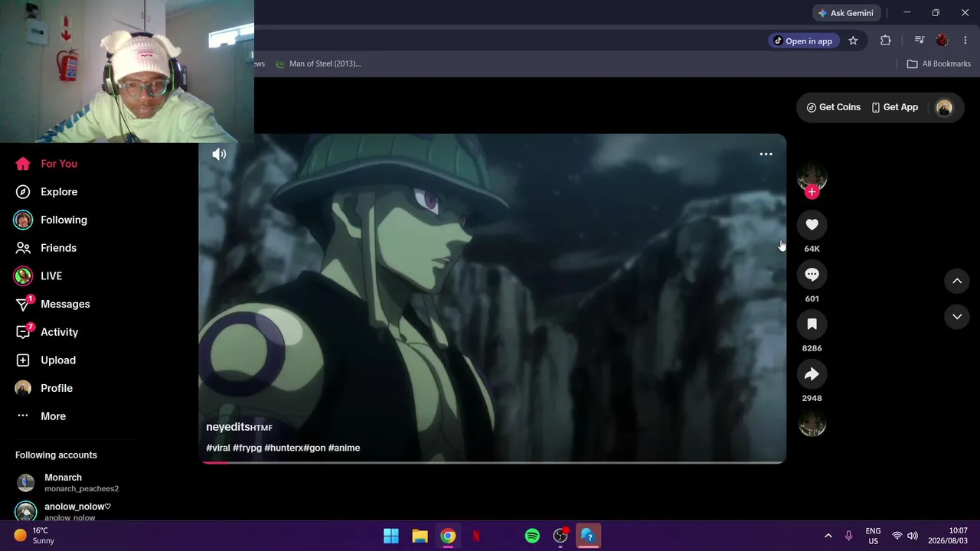Click the Get App button

pyautogui.click(x=894, y=107)
